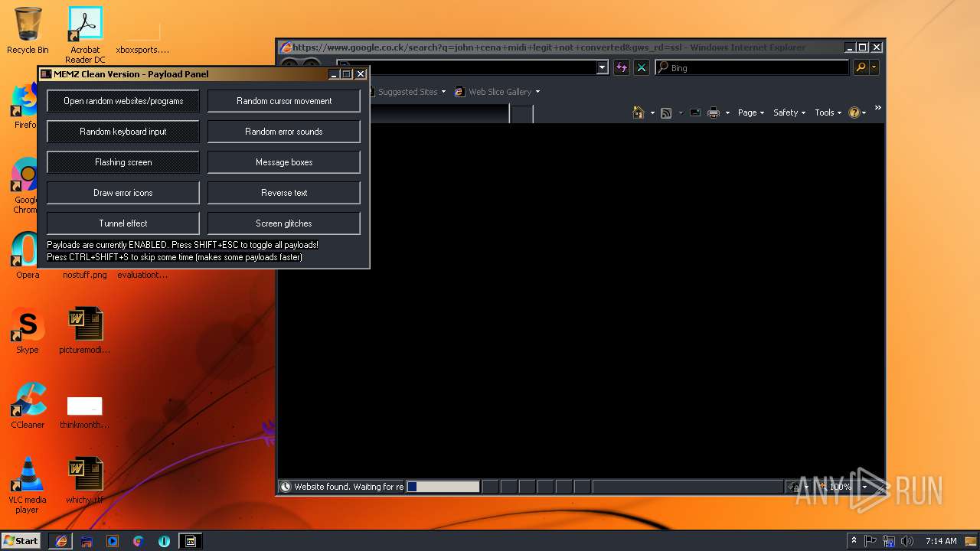Click the volume speaker tray icon
Screen dimensions: 980x551
(907, 541)
